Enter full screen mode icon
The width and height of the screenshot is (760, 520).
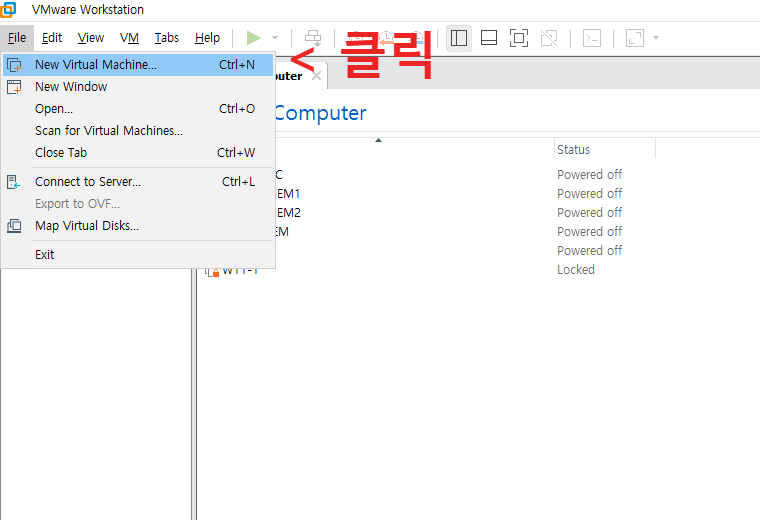coord(519,38)
